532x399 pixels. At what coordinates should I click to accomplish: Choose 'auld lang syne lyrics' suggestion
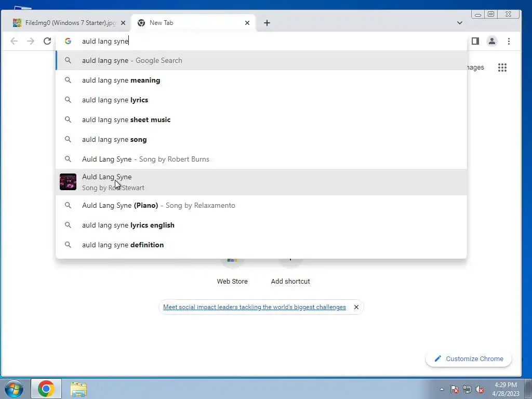pyautogui.click(x=261, y=100)
